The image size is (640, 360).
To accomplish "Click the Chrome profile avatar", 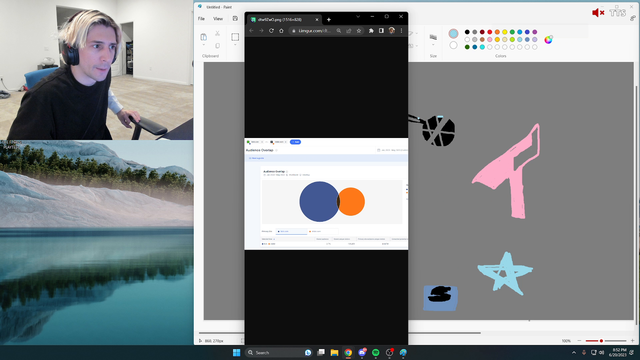I will click(x=392, y=31).
